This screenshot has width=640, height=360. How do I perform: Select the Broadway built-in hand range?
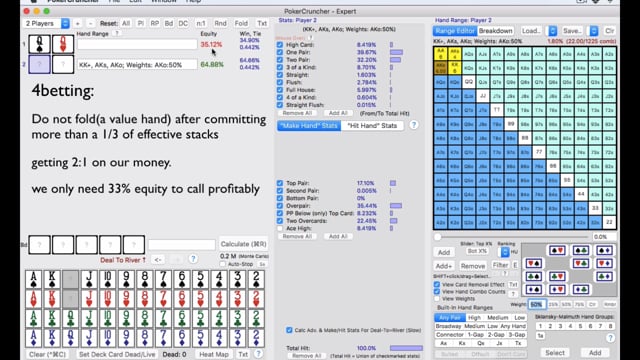(x=448, y=326)
